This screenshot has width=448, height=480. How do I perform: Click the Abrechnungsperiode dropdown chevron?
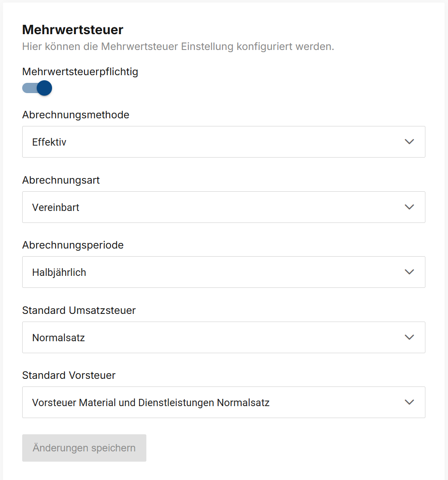coord(409,272)
